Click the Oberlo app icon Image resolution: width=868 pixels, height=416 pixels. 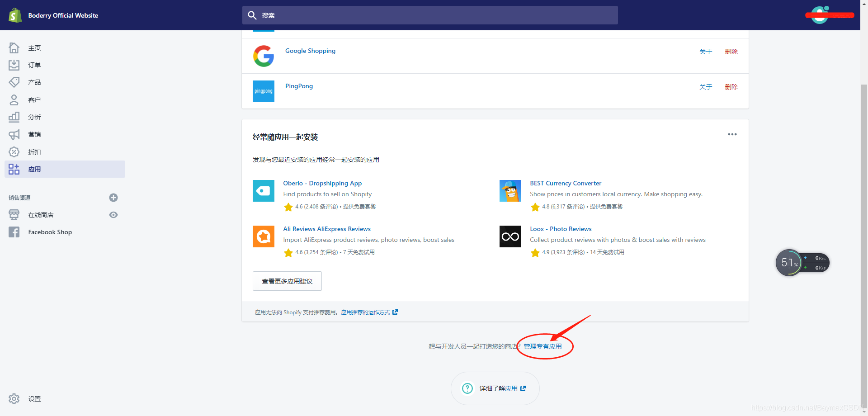pyautogui.click(x=264, y=191)
